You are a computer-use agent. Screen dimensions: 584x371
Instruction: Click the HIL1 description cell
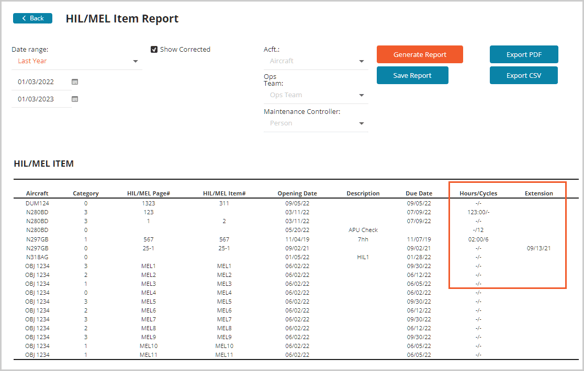[363, 257]
